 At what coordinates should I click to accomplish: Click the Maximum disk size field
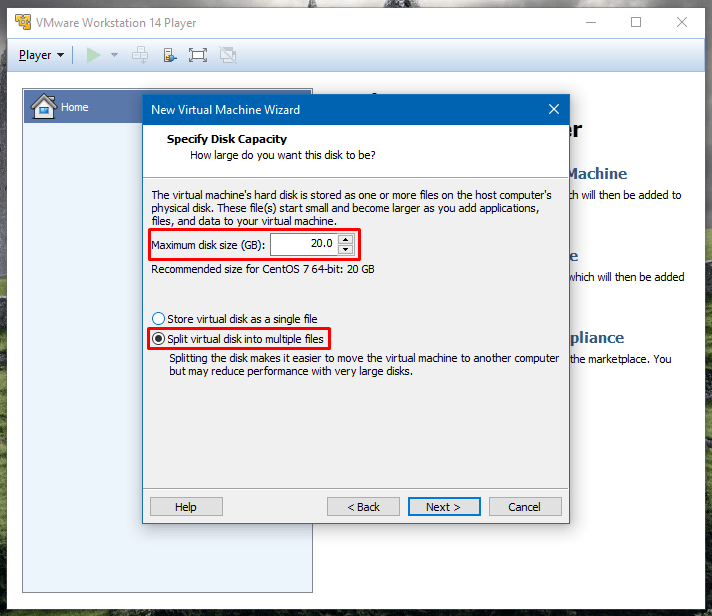(x=304, y=244)
